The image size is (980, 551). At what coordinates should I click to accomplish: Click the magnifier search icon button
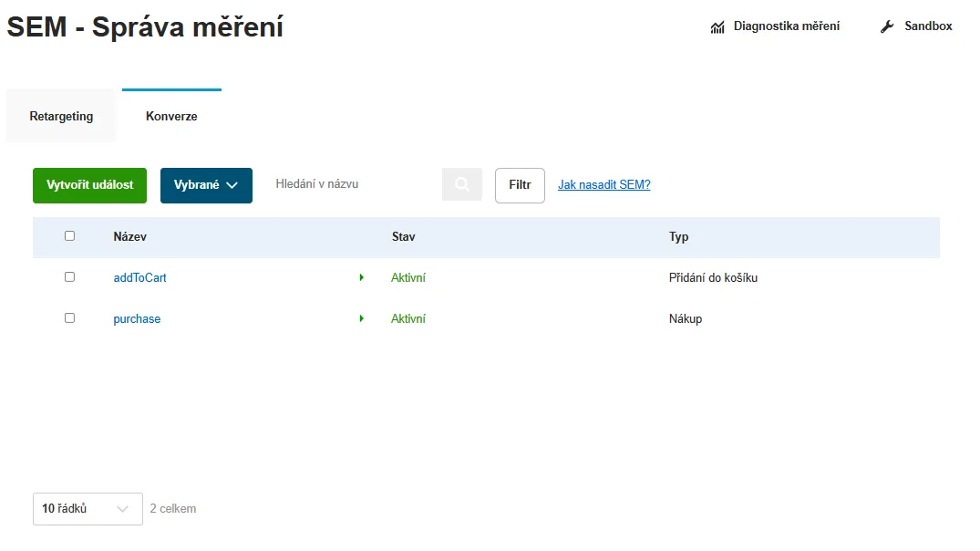click(462, 184)
